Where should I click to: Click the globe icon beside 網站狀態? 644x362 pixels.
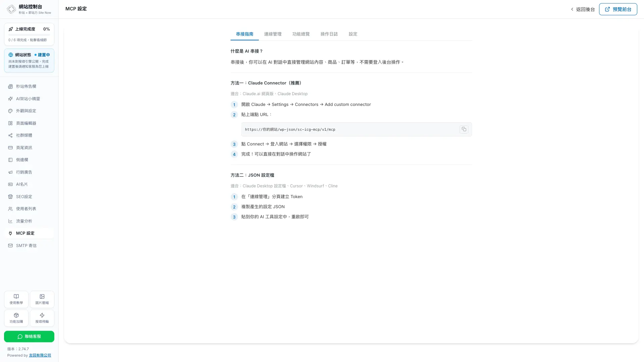(11, 55)
